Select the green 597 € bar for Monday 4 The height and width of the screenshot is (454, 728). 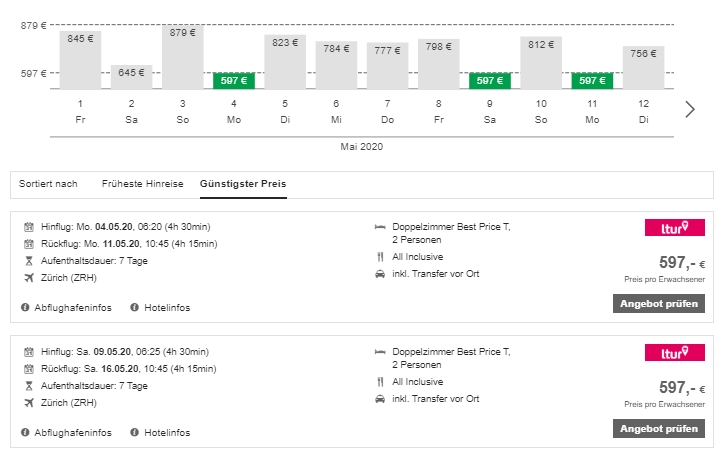(x=234, y=80)
